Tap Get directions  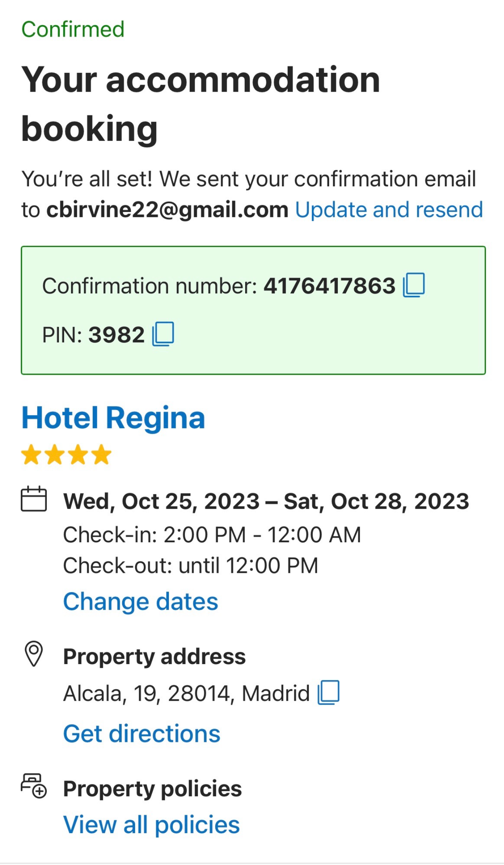click(142, 734)
